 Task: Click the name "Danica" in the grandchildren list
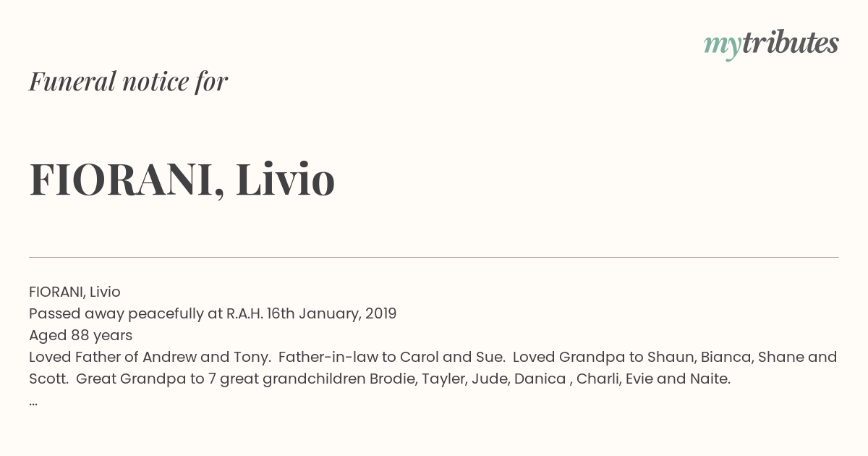click(x=539, y=379)
